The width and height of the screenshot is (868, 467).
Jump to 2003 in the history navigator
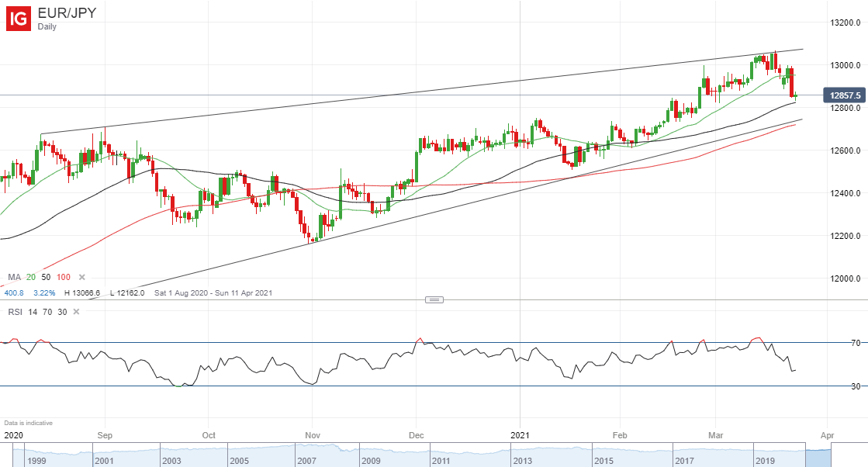coord(171,460)
